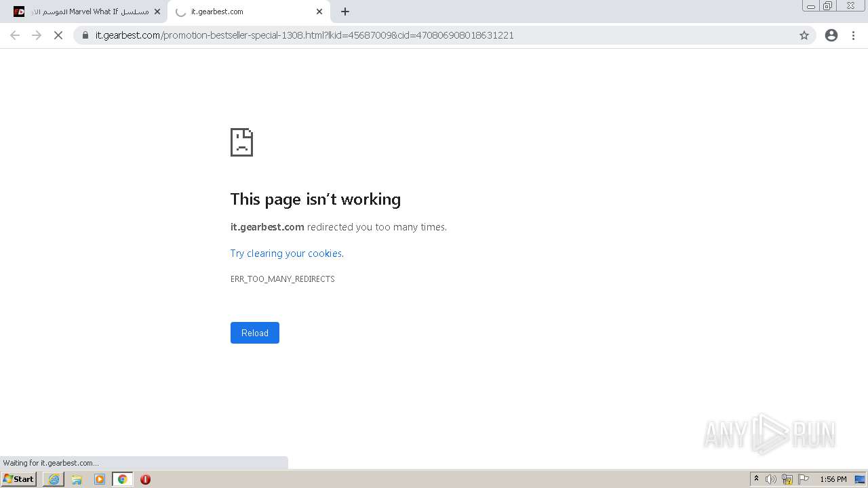
Task: Click the address bar URL
Action: coord(304,35)
